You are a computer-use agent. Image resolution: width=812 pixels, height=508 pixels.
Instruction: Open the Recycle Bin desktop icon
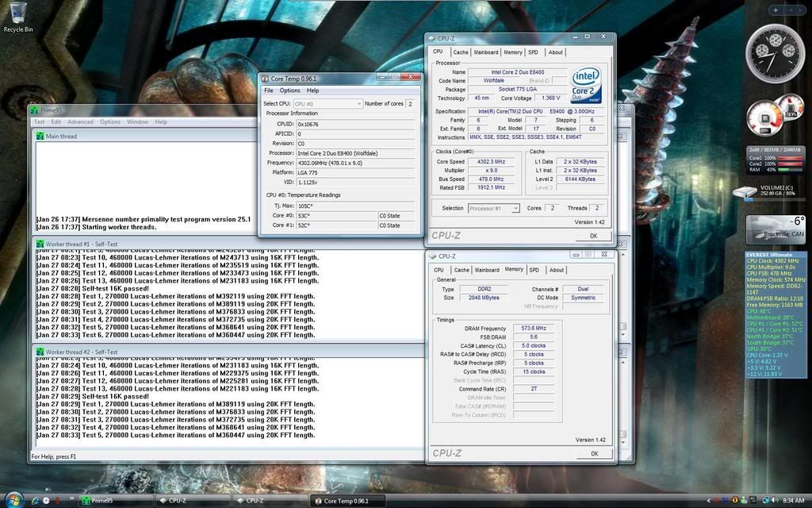point(17,17)
